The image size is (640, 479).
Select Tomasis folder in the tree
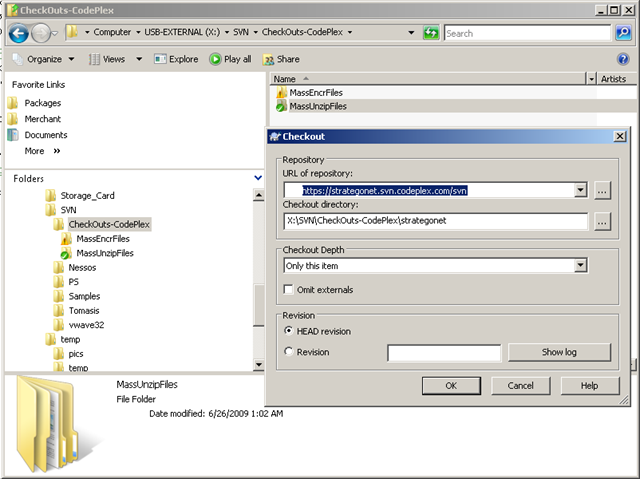click(x=84, y=310)
